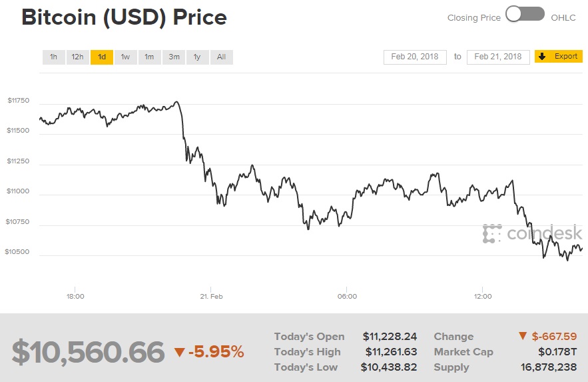Click the start date field Feb 20, 2018
The height and width of the screenshot is (382, 588).
pyautogui.click(x=414, y=57)
